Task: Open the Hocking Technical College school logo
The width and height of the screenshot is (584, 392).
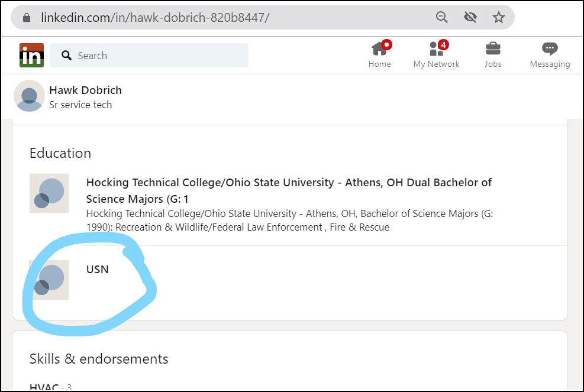Action: tap(49, 193)
